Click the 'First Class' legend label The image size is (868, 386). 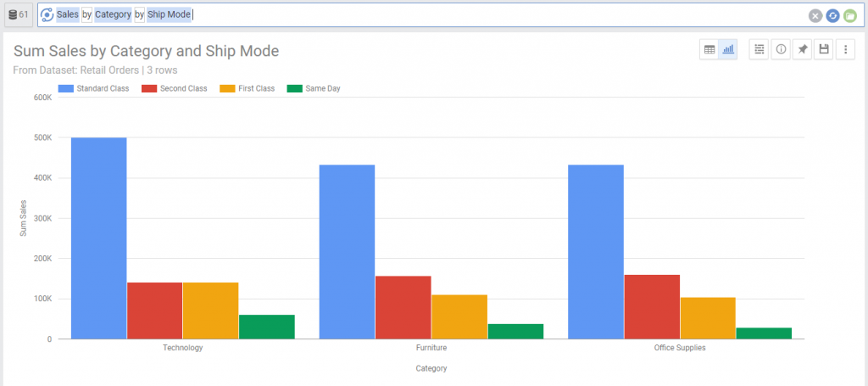(x=256, y=88)
